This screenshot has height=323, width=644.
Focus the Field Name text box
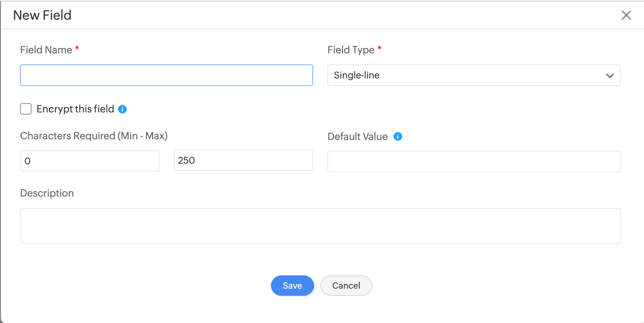click(166, 75)
